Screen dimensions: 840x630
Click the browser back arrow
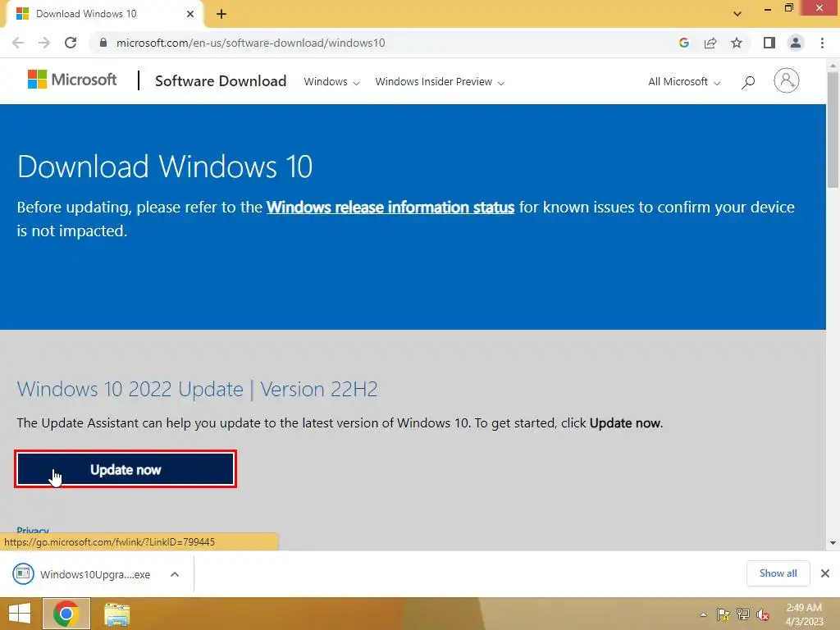click(x=18, y=43)
